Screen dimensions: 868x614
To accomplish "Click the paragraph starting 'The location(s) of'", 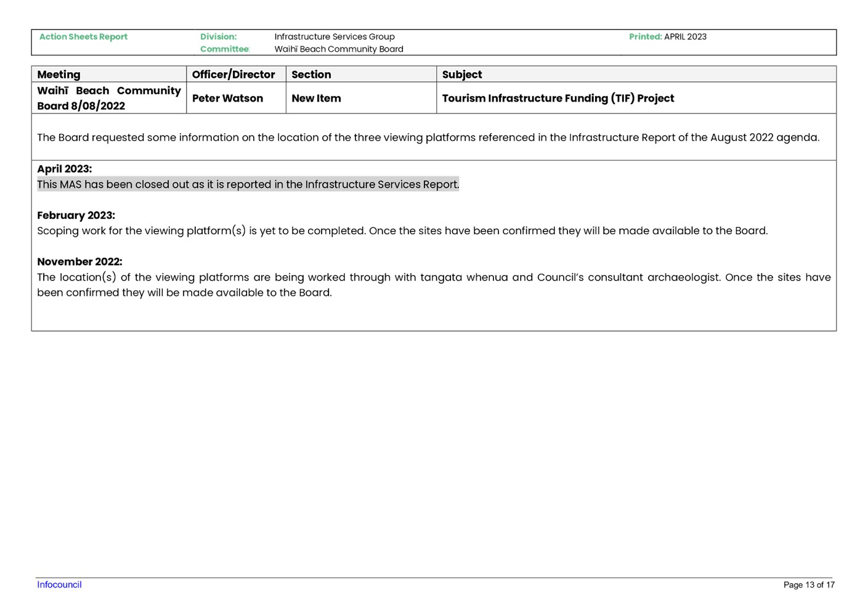I will click(x=434, y=285).
